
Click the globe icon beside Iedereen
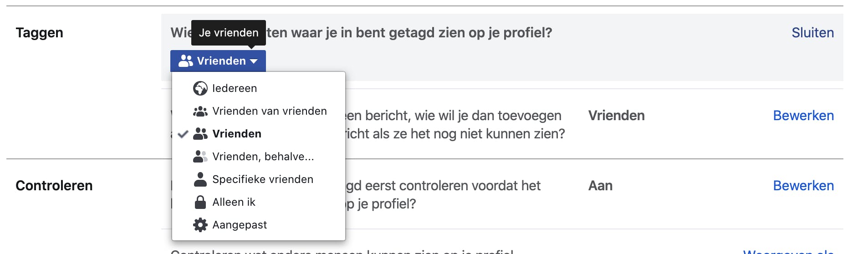[200, 88]
